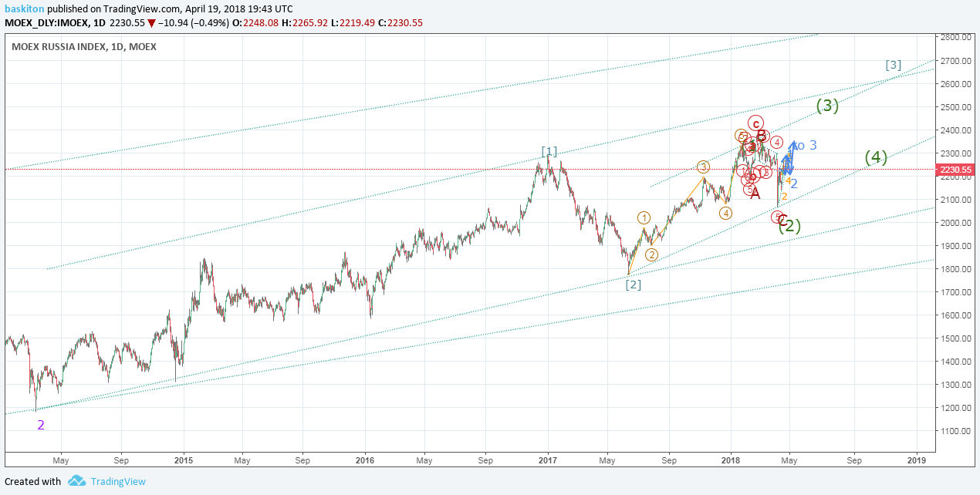Select the dark red B wave label
This screenshot has width=980, height=495.
pos(761,136)
